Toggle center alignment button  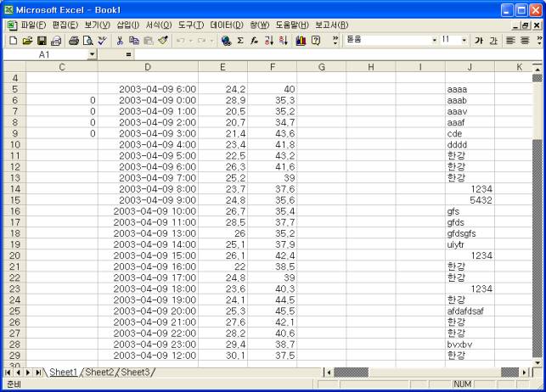point(526,40)
